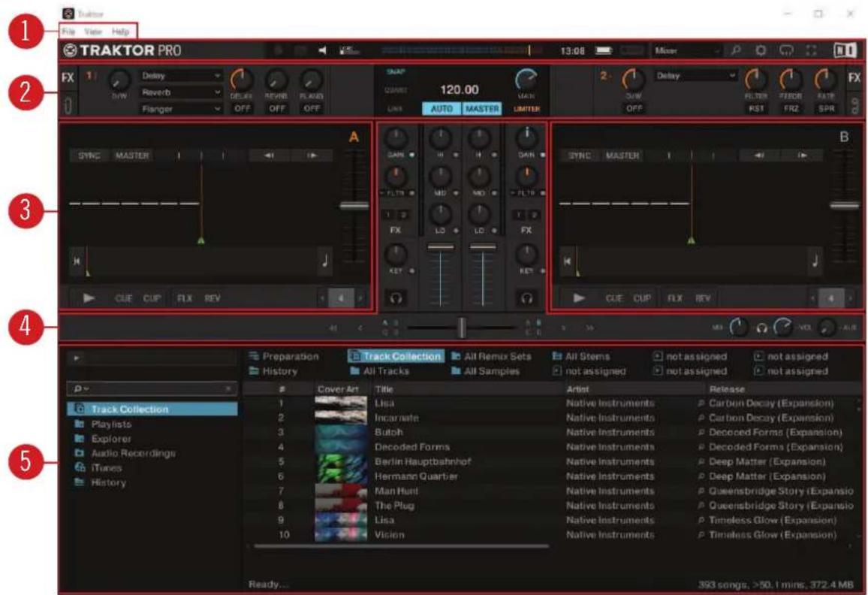Click Deck A letter to open deck menu
Image resolution: width=868 pixels, height=595 pixels.
(354, 137)
